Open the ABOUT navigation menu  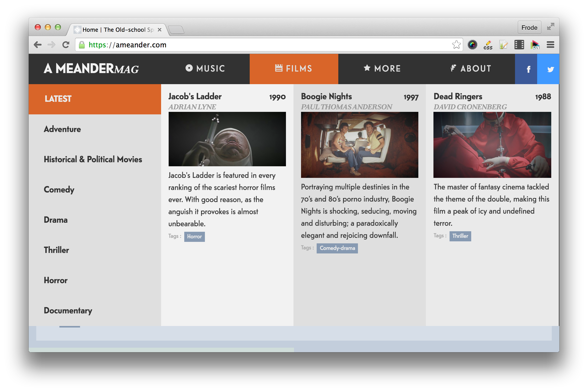point(471,69)
